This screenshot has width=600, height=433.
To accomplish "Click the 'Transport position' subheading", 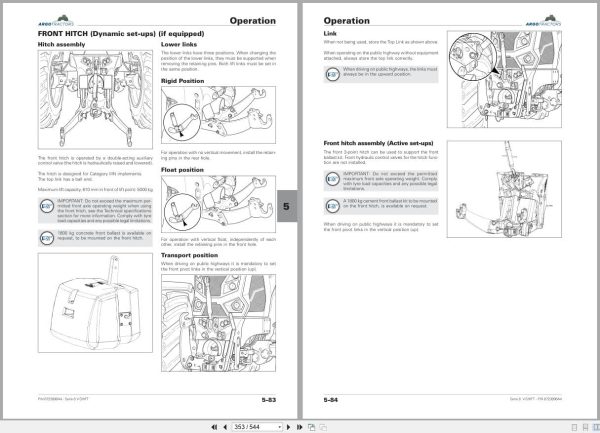I will (189, 255).
